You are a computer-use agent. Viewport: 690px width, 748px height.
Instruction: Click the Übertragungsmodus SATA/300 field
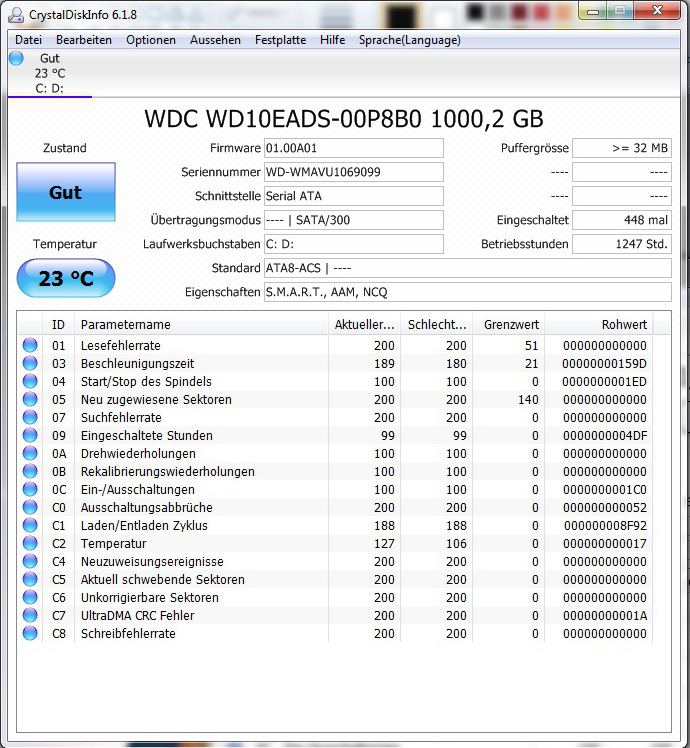pyautogui.click(x=354, y=220)
